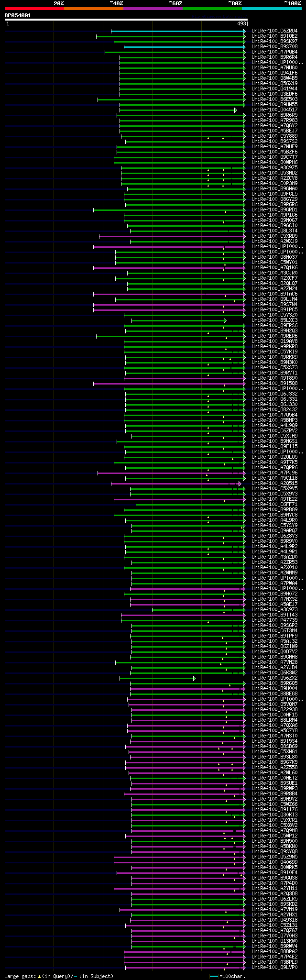
Task: Select the UniRef100_A9T890 label
Action: pos(274,378)
